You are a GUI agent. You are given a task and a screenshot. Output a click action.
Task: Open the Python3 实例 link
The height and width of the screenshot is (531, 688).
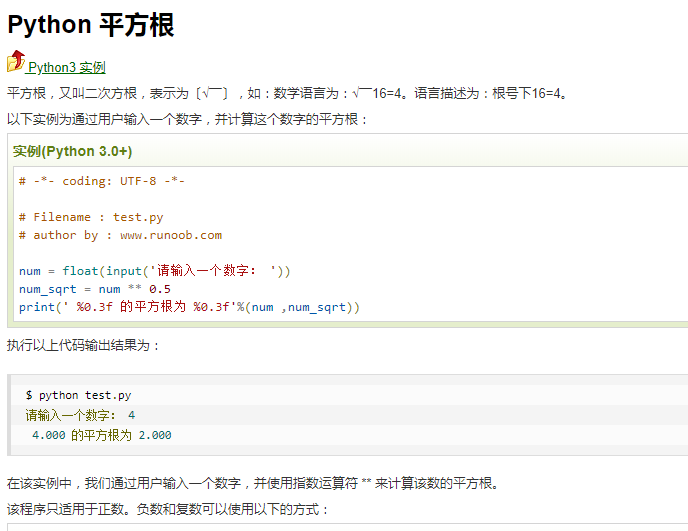(67, 68)
